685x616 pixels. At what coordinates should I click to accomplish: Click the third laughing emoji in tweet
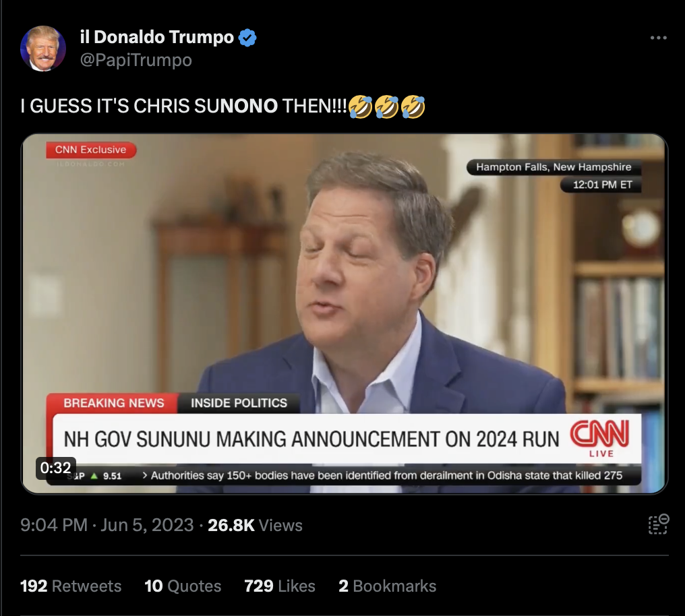click(413, 106)
